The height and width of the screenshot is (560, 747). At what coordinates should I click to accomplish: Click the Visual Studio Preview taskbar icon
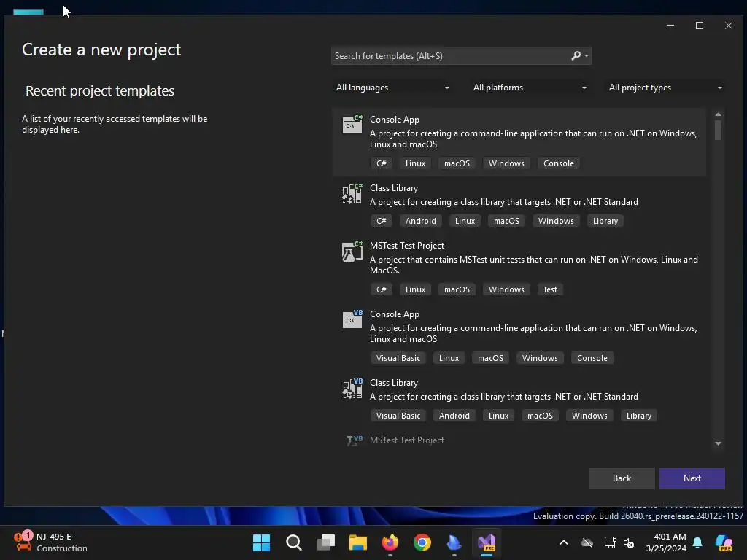pos(487,542)
